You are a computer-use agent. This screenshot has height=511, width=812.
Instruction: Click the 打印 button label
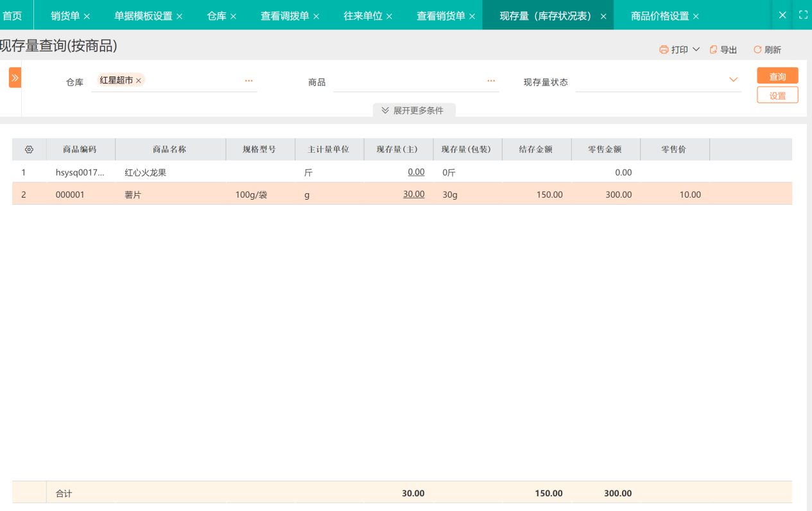pos(680,50)
